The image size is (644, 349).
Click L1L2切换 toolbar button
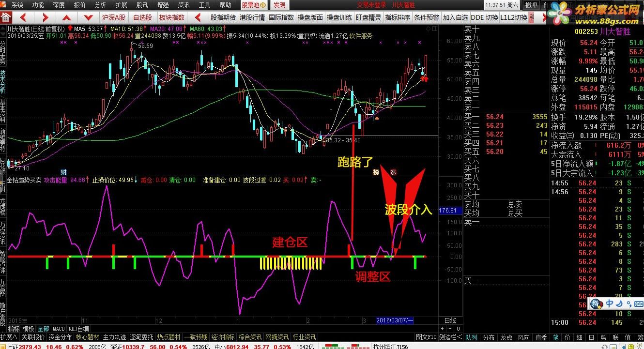point(514,17)
